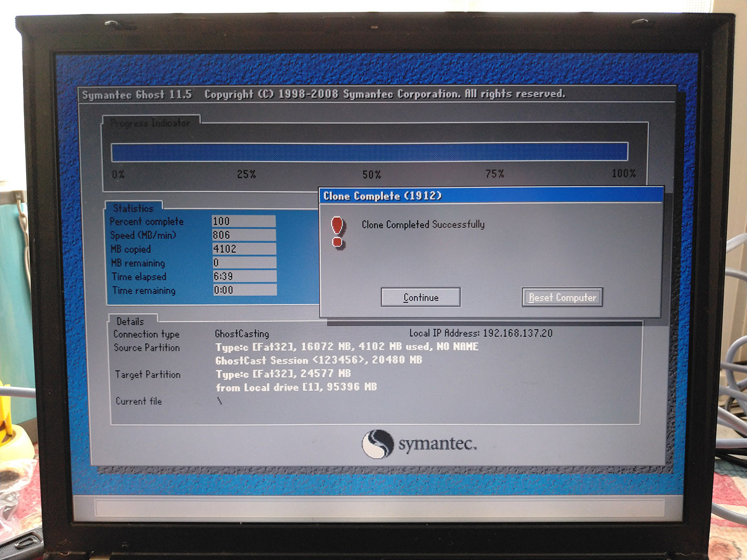Screen dimensions: 747x560
Task: Click the Progress Indicator panel heading
Action: tap(150, 123)
